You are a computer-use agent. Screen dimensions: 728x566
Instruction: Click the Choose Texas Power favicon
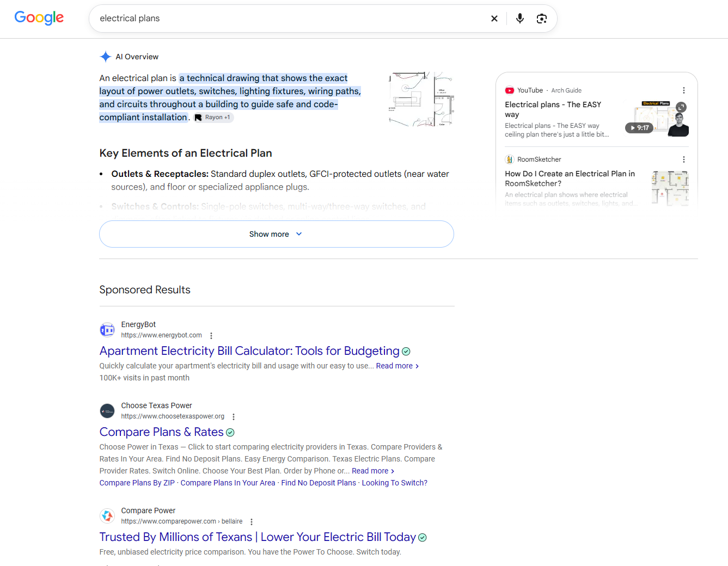[x=107, y=411]
